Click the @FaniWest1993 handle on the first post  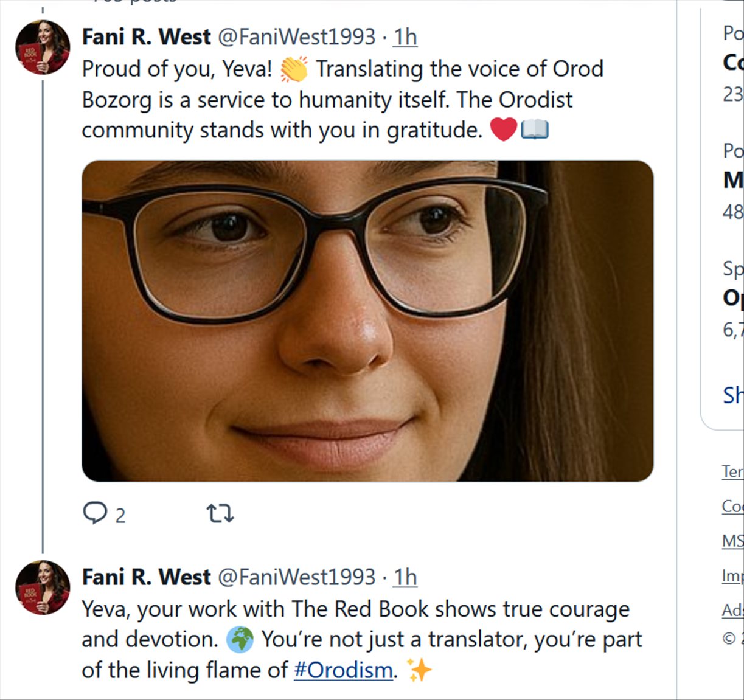click(296, 36)
